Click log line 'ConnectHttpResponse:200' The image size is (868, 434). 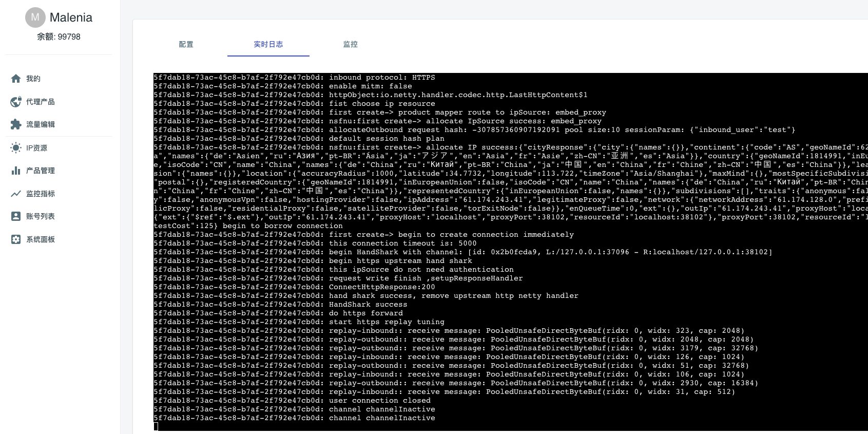tap(294, 287)
